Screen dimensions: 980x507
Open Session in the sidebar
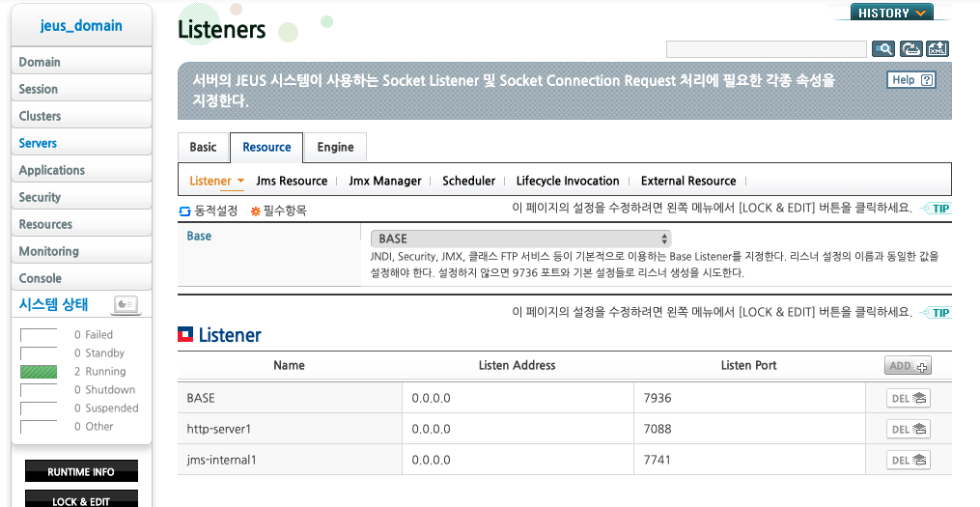[81, 89]
